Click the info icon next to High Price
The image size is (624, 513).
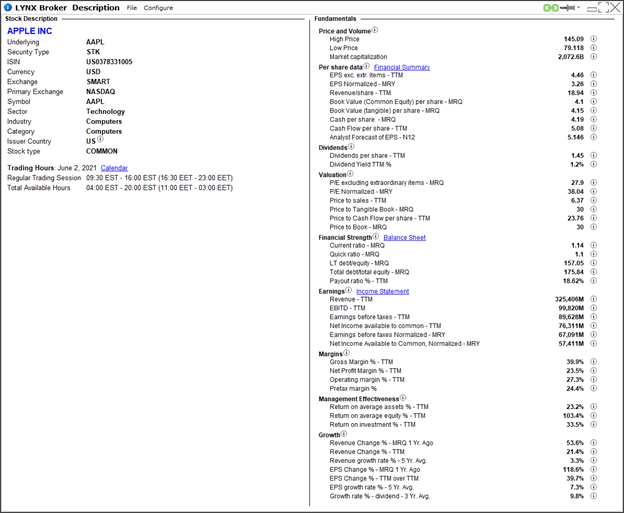tap(593, 39)
